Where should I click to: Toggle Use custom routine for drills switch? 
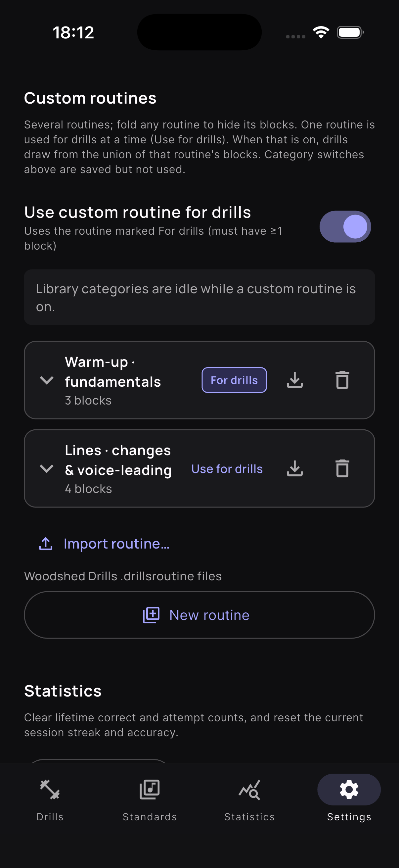[x=345, y=226]
